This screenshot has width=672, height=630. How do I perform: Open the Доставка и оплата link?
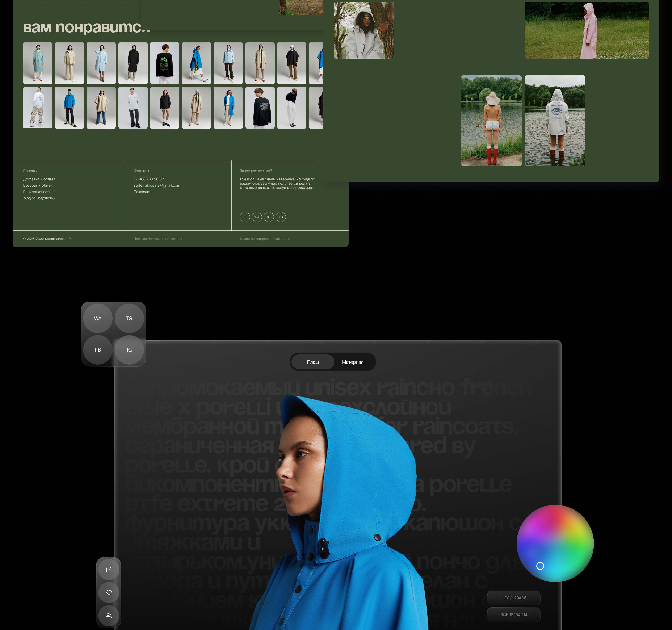pyautogui.click(x=39, y=179)
